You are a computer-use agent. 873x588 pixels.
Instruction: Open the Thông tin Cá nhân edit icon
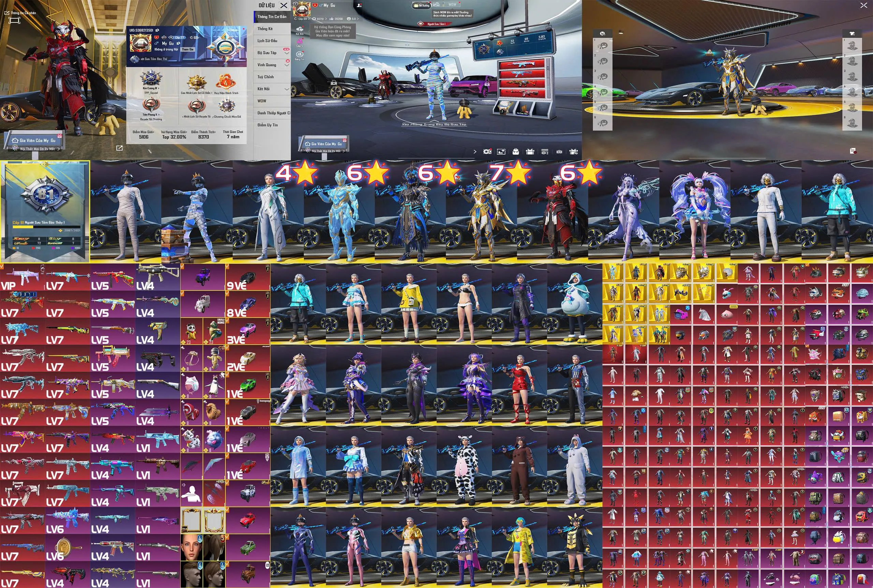pyautogui.click(x=6, y=13)
